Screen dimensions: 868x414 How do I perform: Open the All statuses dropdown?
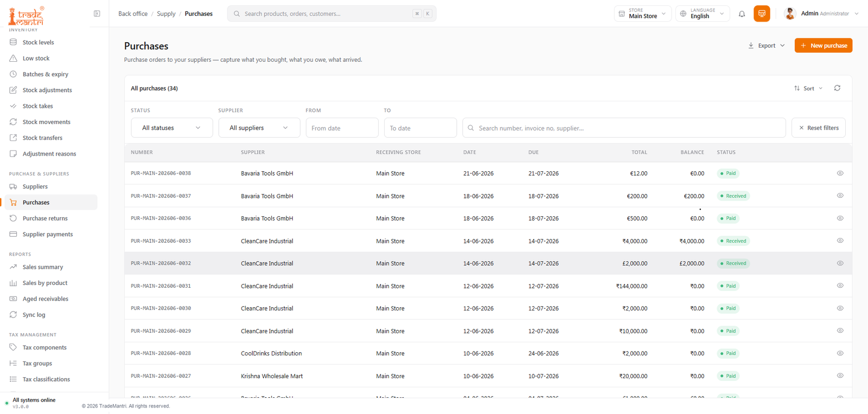171,128
